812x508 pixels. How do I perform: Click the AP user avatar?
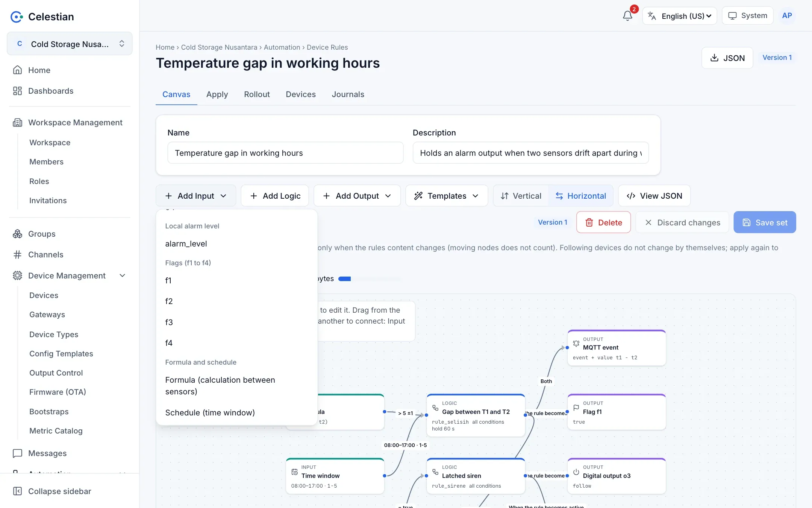coord(787,16)
